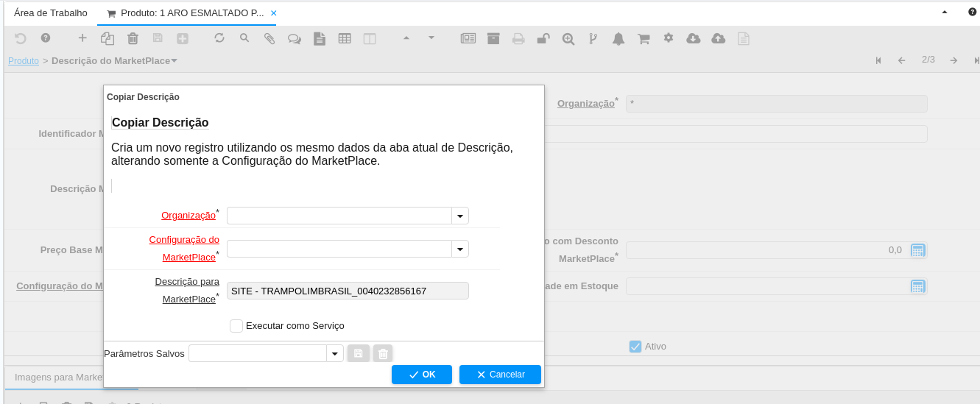980x404 pixels.
Task: Click the refresh icon in toolbar
Action: (x=219, y=38)
